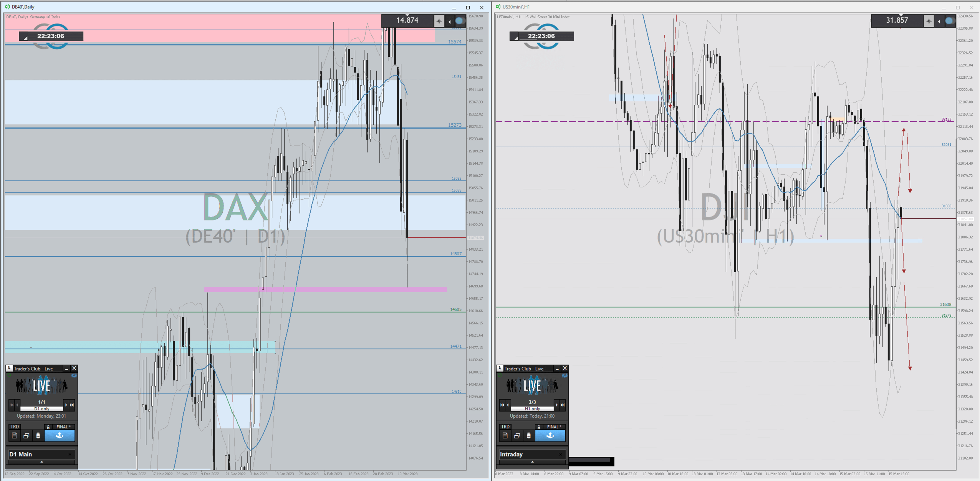Click the 22:23:06 clock on US30mini chart
This screenshot has height=481, width=980.
(x=541, y=36)
